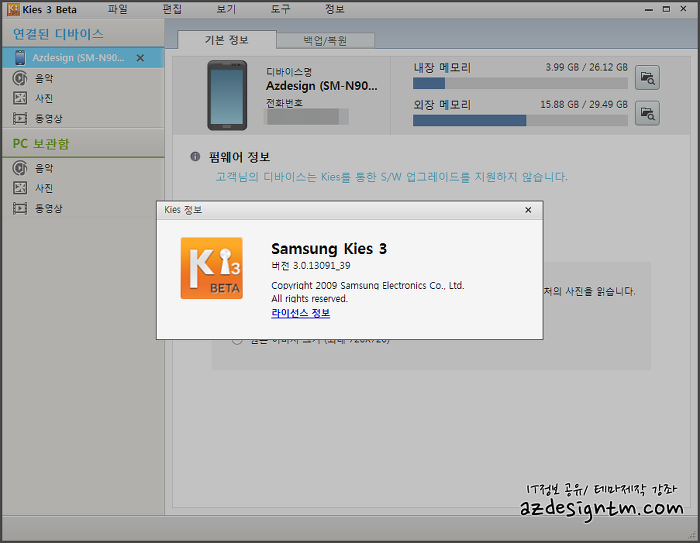Close the Kies 정보 dialog

[x=528, y=210]
